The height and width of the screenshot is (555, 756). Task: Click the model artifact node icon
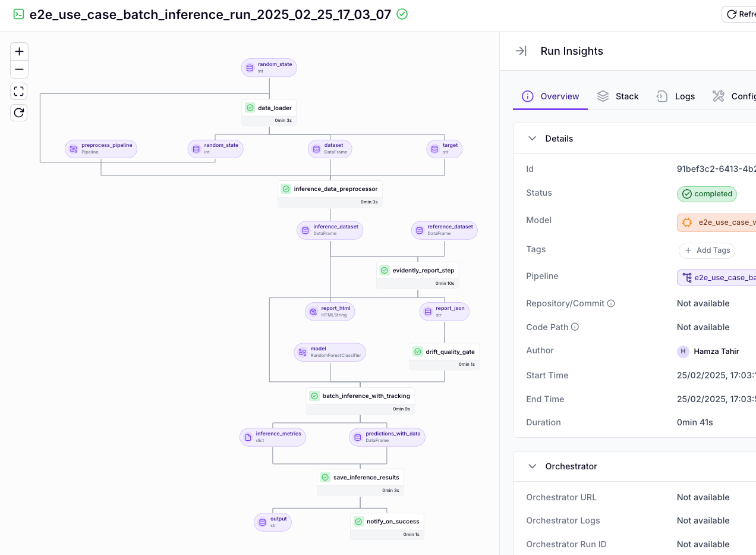pos(303,352)
